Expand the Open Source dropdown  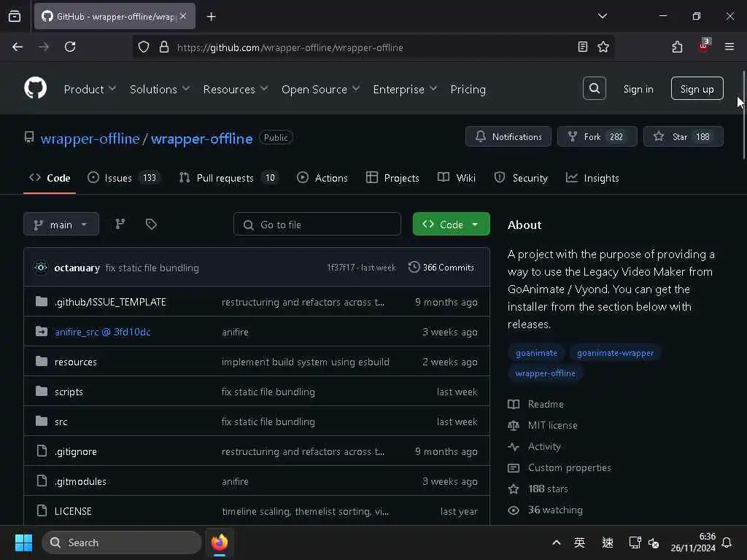(320, 89)
